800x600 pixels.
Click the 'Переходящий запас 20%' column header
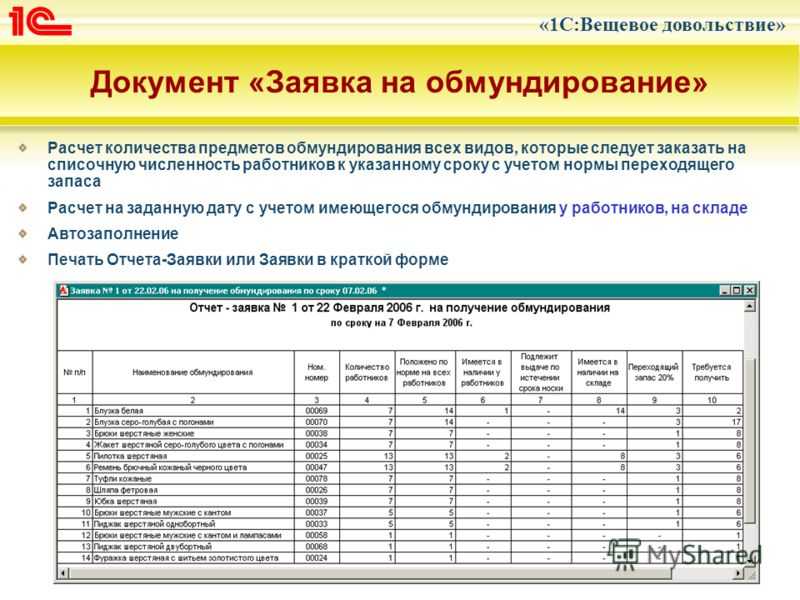click(x=654, y=372)
